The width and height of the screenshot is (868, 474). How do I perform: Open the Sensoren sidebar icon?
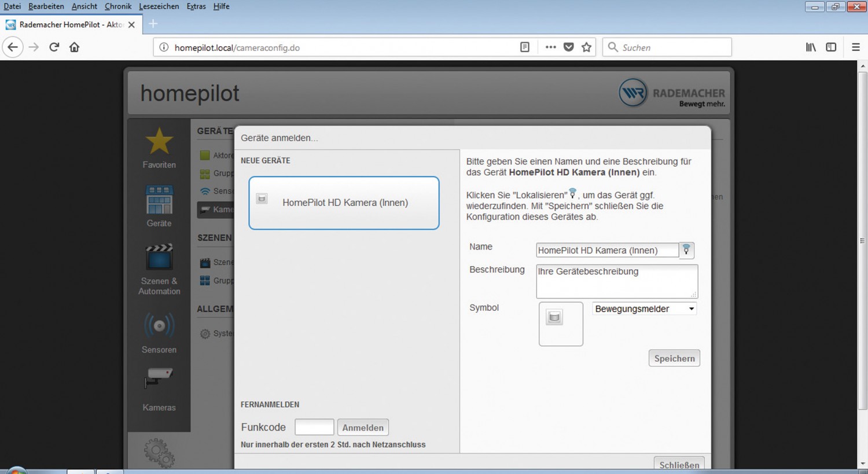pyautogui.click(x=159, y=326)
